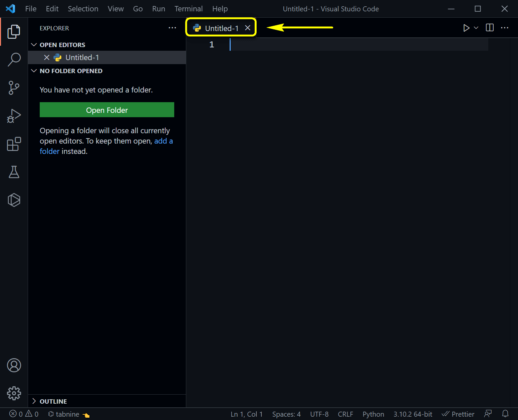The height and width of the screenshot is (420, 518).
Task: Click Ln 1, Col 1 status
Action: [247, 414]
